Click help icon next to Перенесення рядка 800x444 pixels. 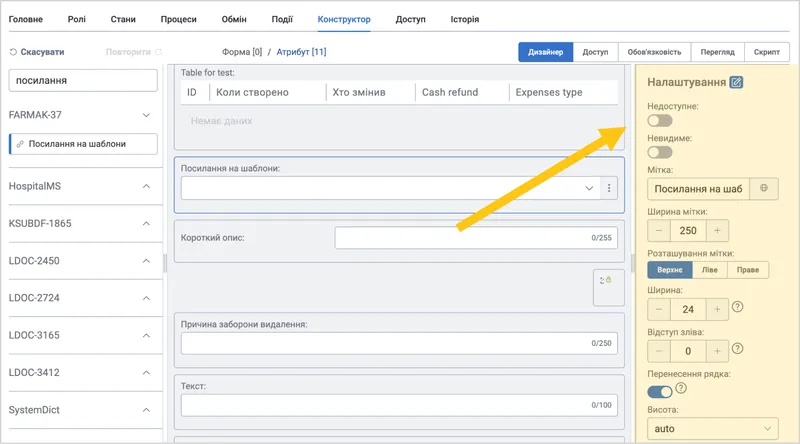(681, 388)
